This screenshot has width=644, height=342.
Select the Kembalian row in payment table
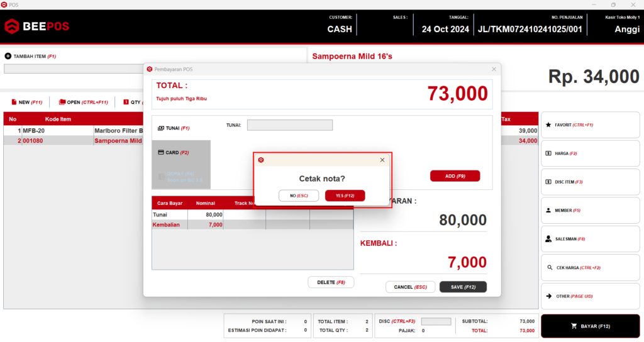pyautogui.click(x=252, y=224)
